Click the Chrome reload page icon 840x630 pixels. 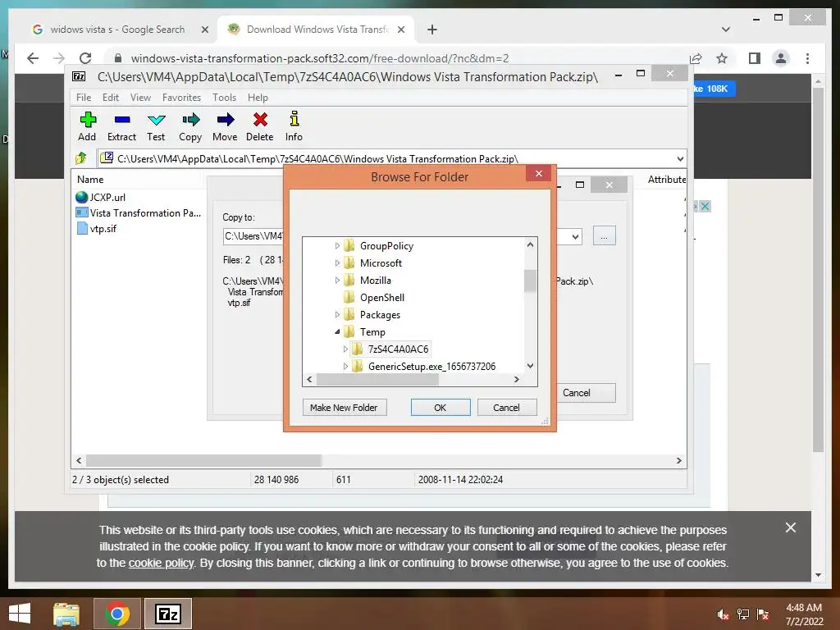point(85,58)
